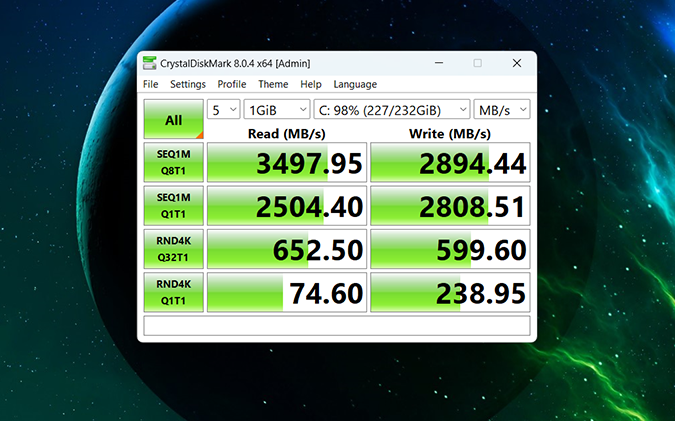Click the SEQ1M Q1T1 read value 2504.40
Viewport: 675px width, 421px height.
(x=287, y=206)
